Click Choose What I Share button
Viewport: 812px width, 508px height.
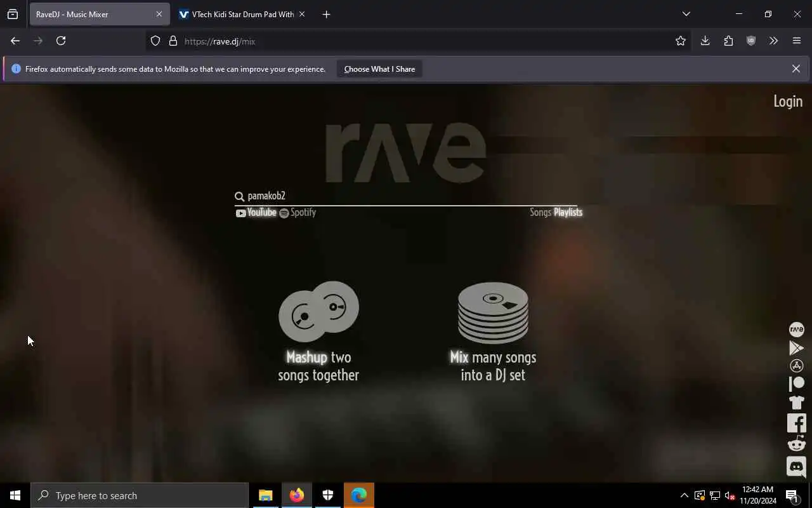point(379,69)
